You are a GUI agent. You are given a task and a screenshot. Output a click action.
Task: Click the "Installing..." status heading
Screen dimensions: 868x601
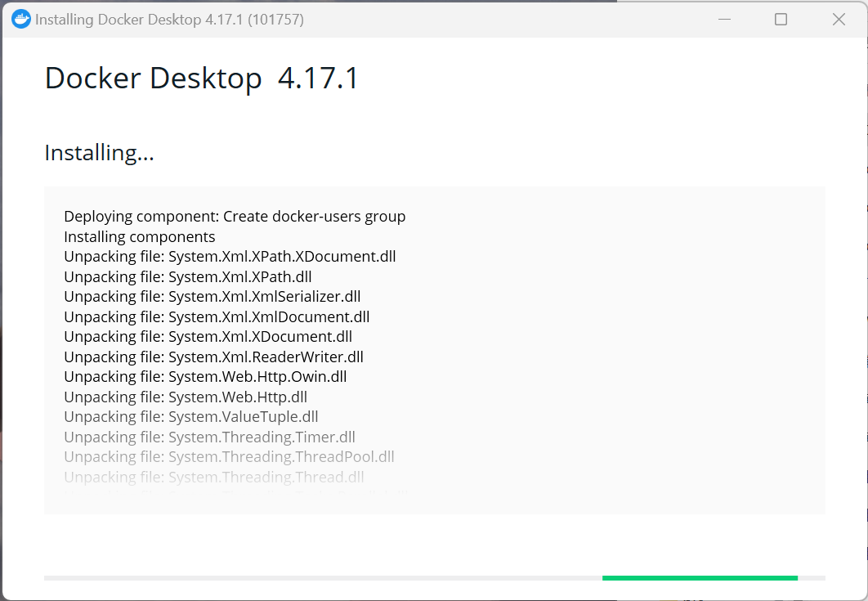(99, 153)
